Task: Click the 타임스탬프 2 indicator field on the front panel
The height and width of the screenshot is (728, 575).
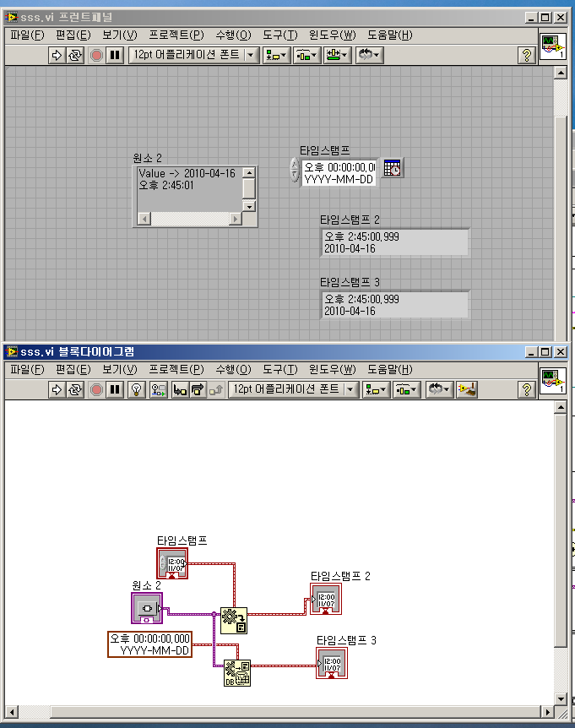Action: pyautogui.click(x=394, y=242)
